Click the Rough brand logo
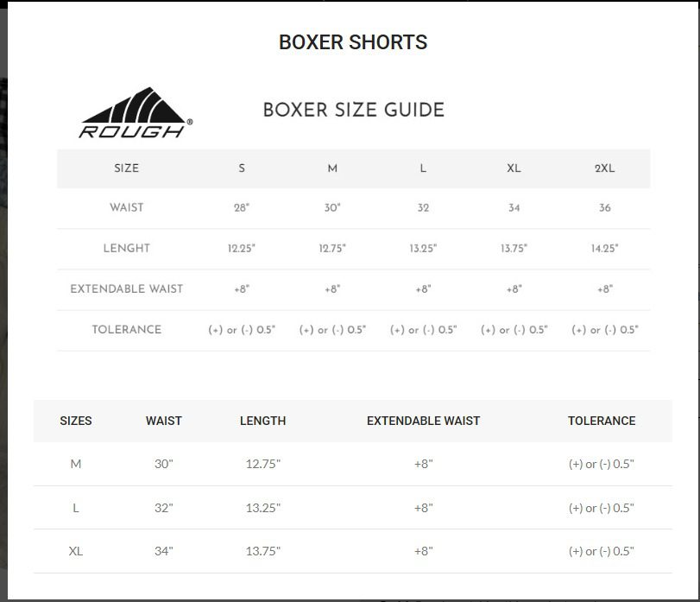The width and height of the screenshot is (700, 602). click(135, 113)
